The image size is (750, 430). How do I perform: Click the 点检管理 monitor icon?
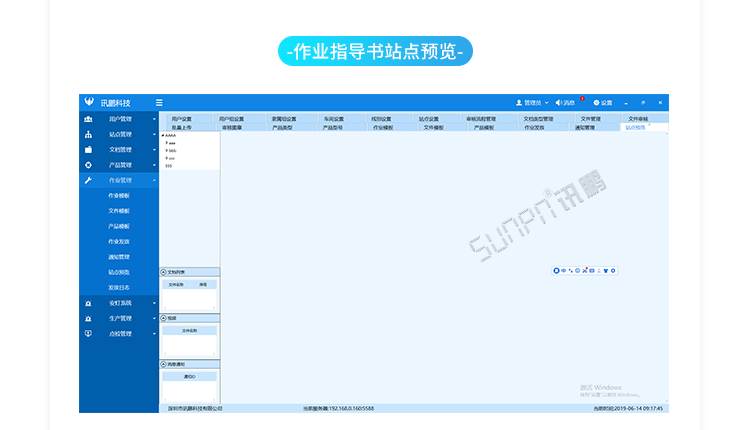[88, 334]
